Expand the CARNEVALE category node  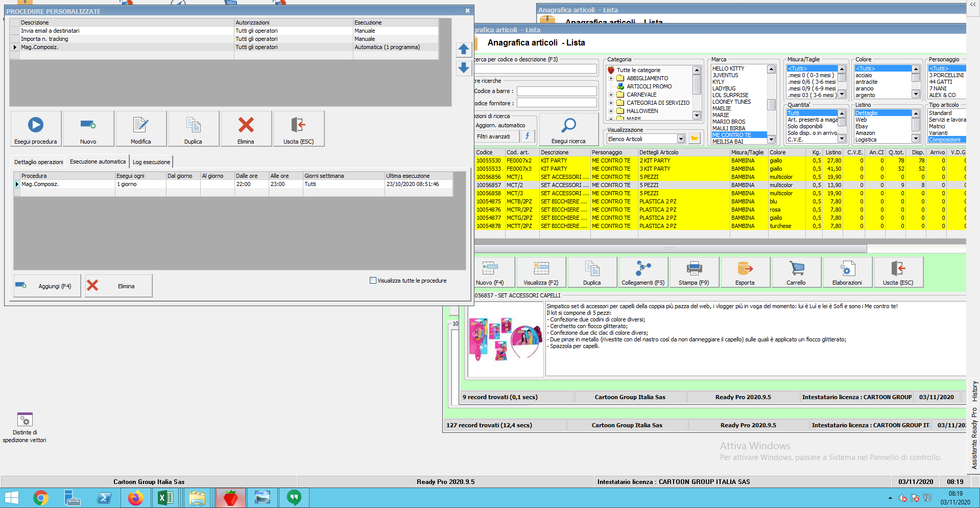pos(611,95)
